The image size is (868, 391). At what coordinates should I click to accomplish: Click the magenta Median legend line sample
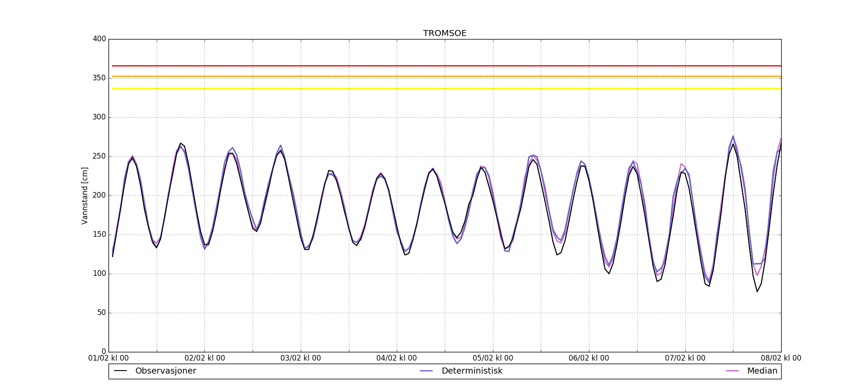[732, 371]
